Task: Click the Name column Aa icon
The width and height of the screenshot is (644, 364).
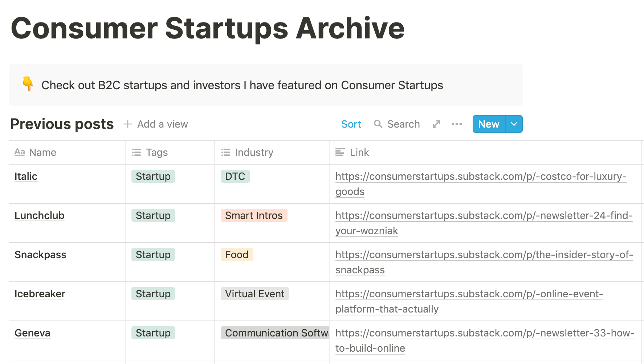Action: pyautogui.click(x=20, y=152)
